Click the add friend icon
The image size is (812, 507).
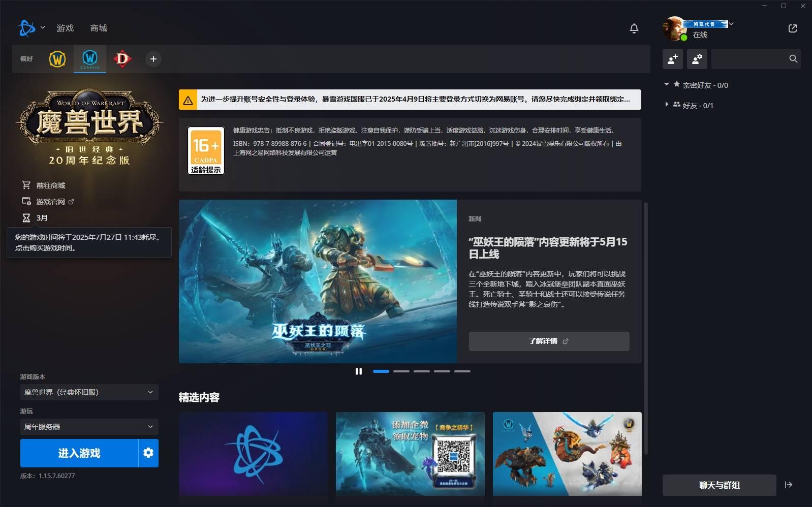pos(672,59)
